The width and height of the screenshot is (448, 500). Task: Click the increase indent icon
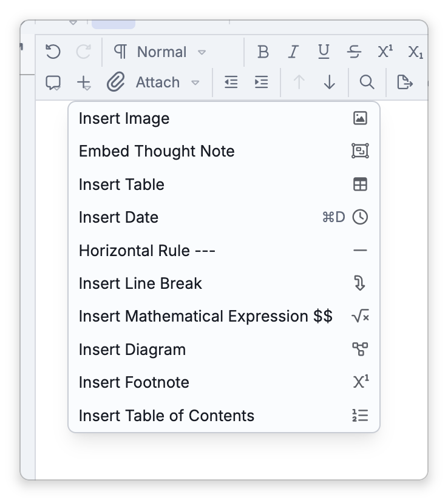pyautogui.click(x=261, y=83)
